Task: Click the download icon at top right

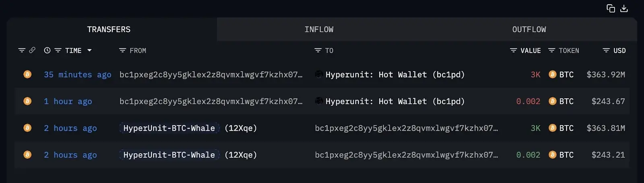Action: coord(624,8)
